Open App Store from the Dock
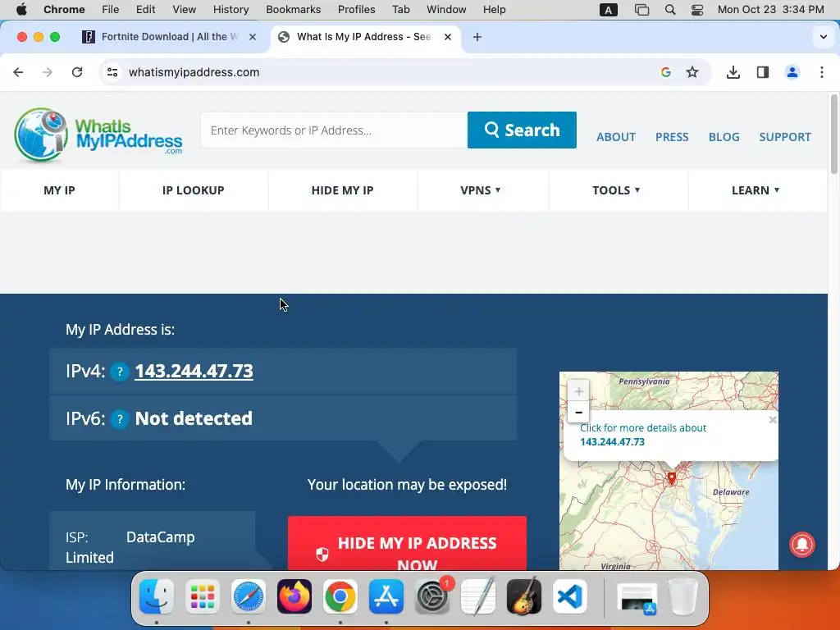Screen dimensions: 840x630 386,597
